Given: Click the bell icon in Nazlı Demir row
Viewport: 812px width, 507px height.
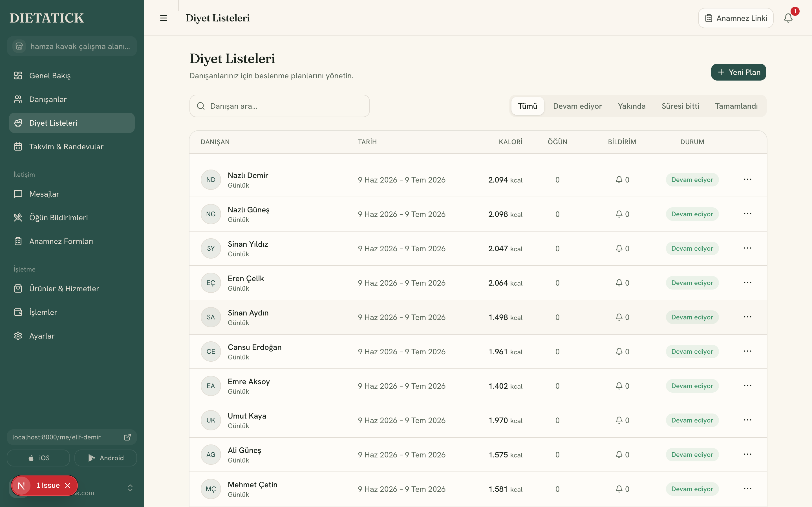Looking at the screenshot, I should coord(619,180).
